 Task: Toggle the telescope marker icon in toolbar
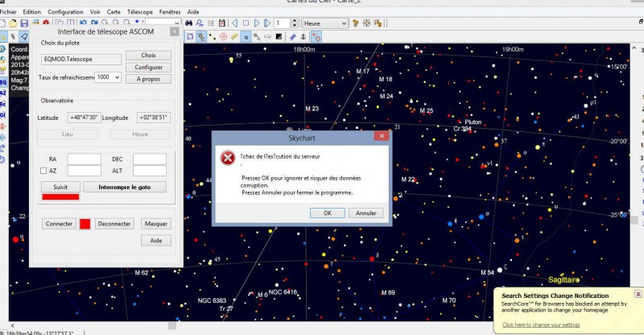tap(316, 37)
